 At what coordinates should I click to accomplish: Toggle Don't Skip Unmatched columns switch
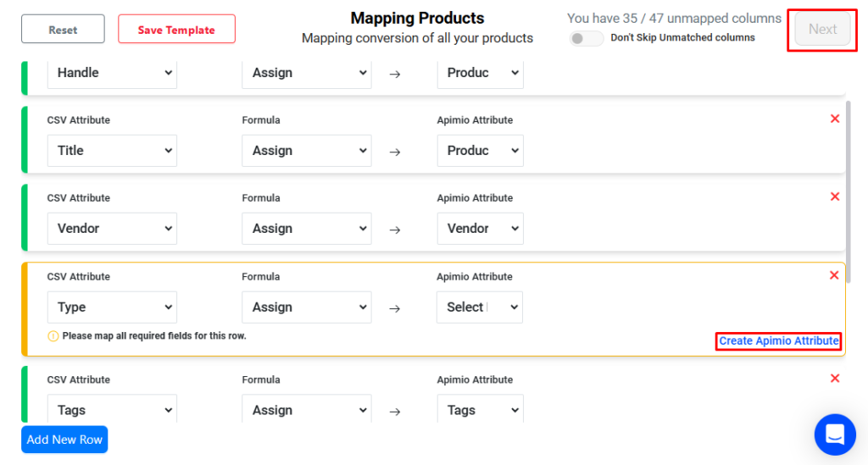[x=586, y=38]
